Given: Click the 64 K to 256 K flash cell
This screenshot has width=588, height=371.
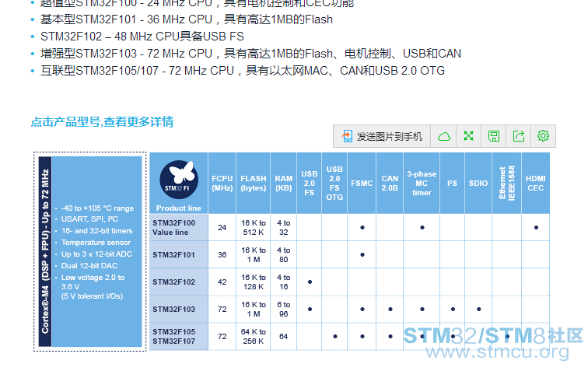Looking at the screenshot, I should coord(254,337).
